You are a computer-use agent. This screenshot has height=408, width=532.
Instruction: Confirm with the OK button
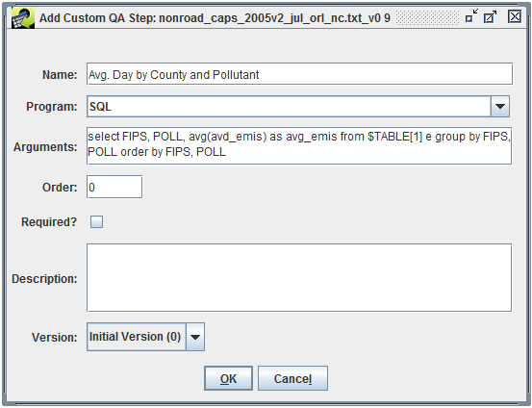coord(228,378)
